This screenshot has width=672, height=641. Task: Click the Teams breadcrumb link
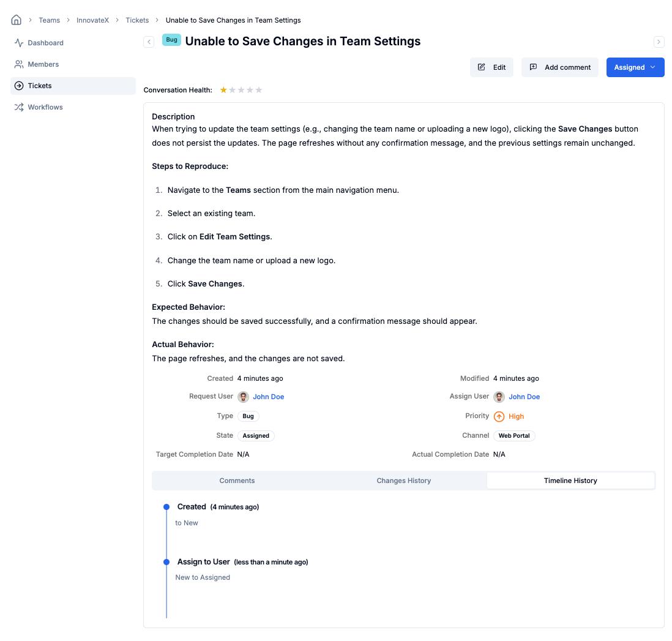(x=49, y=20)
